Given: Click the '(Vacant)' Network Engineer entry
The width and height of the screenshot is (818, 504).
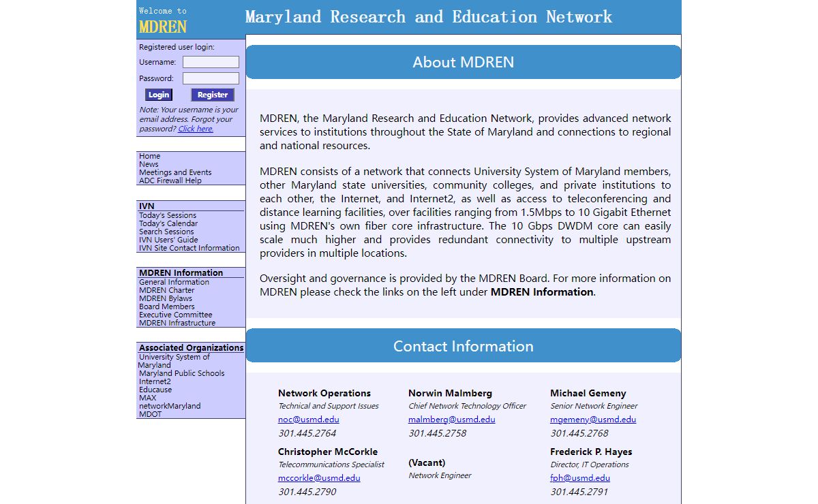Looking at the screenshot, I should tap(427, 462).
